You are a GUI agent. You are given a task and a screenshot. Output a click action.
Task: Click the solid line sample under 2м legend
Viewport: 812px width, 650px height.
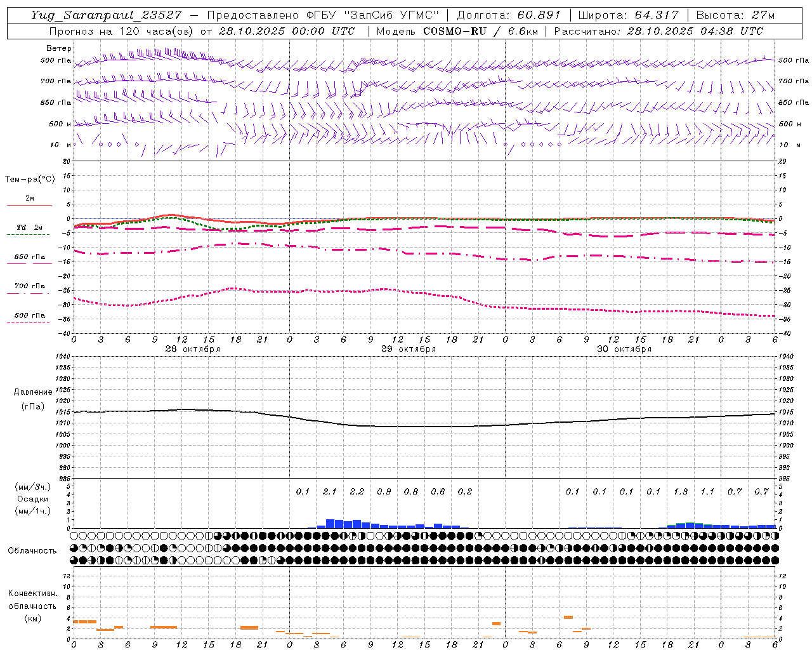29,205
